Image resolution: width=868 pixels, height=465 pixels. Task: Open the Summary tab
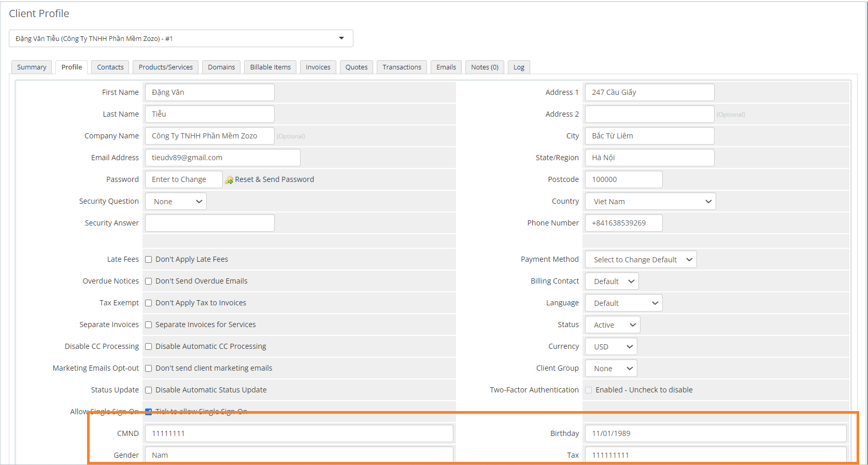pos(32,67)
